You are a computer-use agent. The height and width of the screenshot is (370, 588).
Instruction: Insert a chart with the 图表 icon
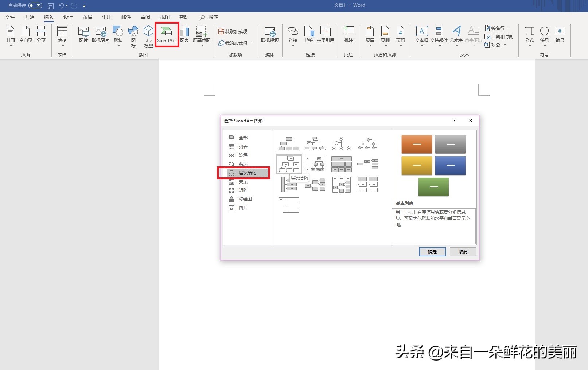coord(184,35)
